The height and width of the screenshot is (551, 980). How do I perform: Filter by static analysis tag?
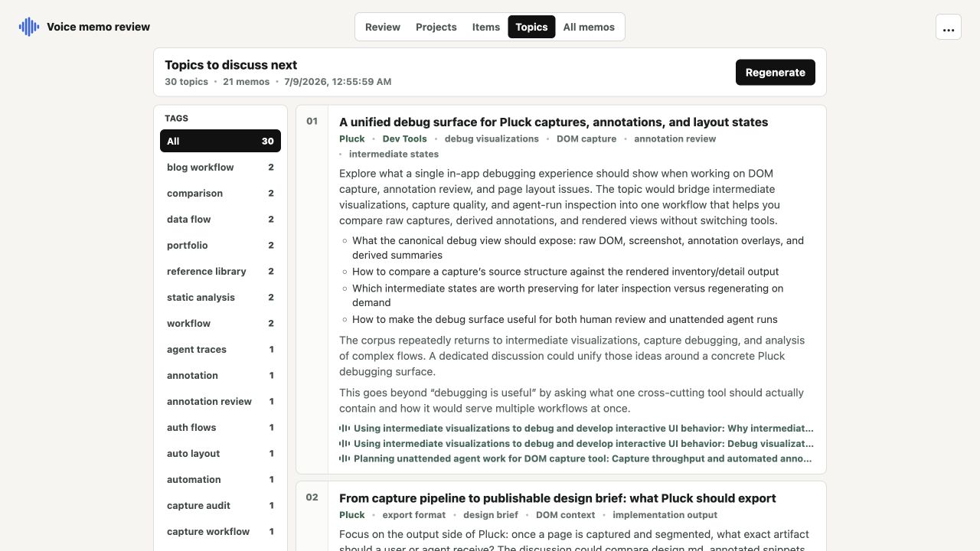point(220,297)
